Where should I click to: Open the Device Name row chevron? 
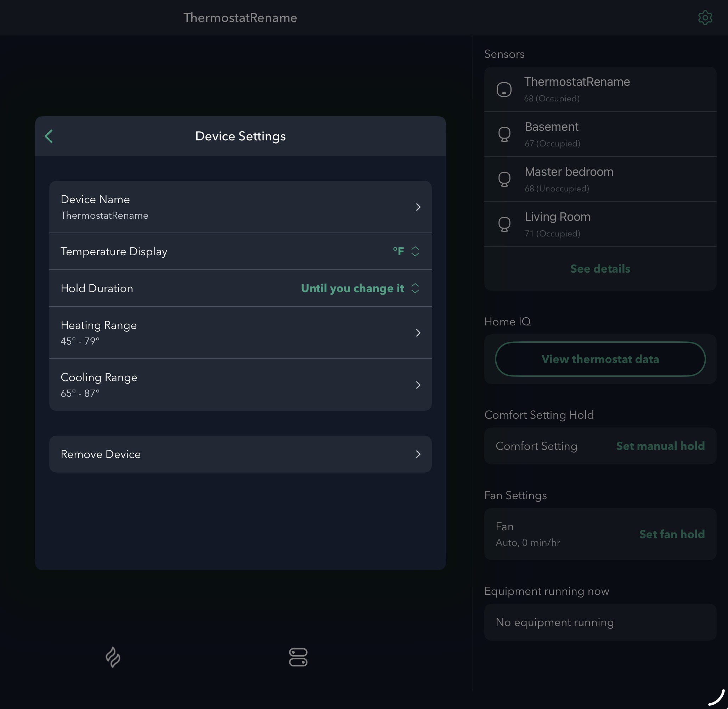point(418,207)
